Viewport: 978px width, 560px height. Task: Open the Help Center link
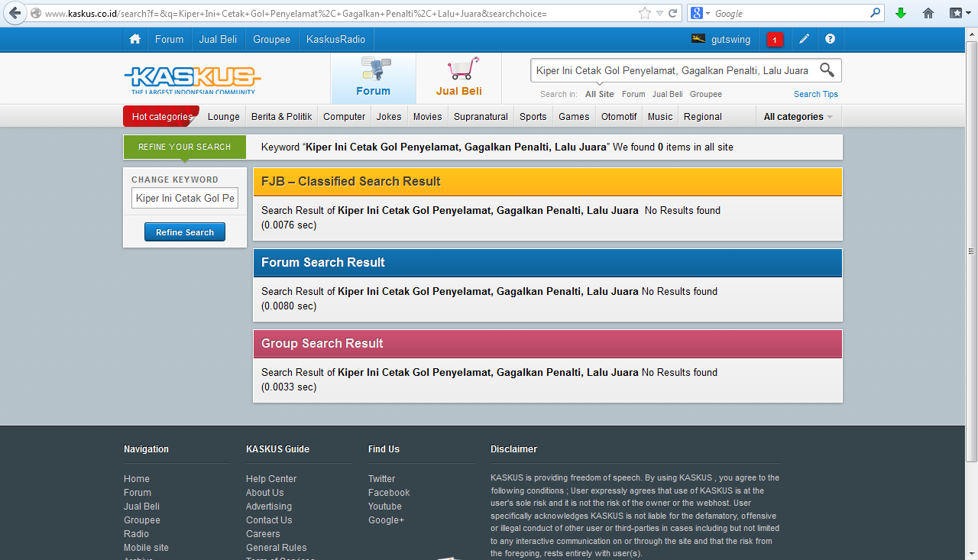pos(271,479)
